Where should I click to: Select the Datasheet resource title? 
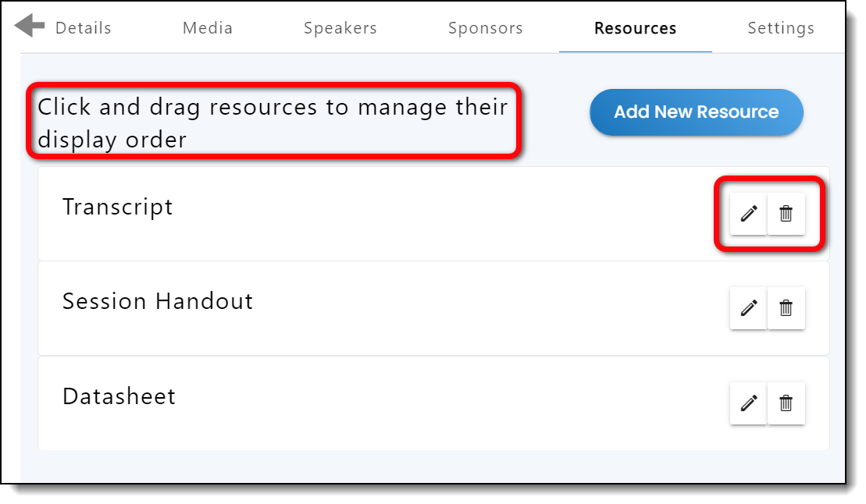pyautogui.click(x=119, y=396)
